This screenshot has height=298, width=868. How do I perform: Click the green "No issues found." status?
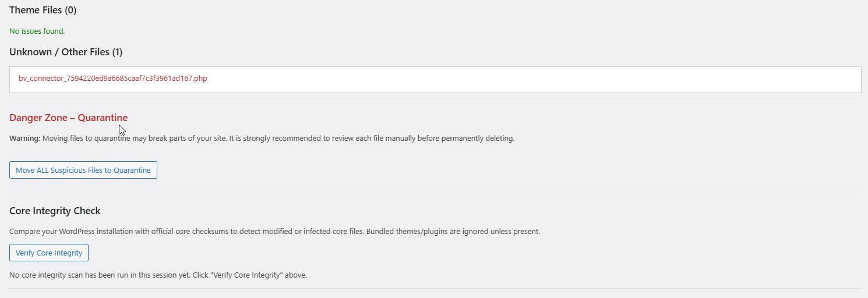tap(37, 31)
